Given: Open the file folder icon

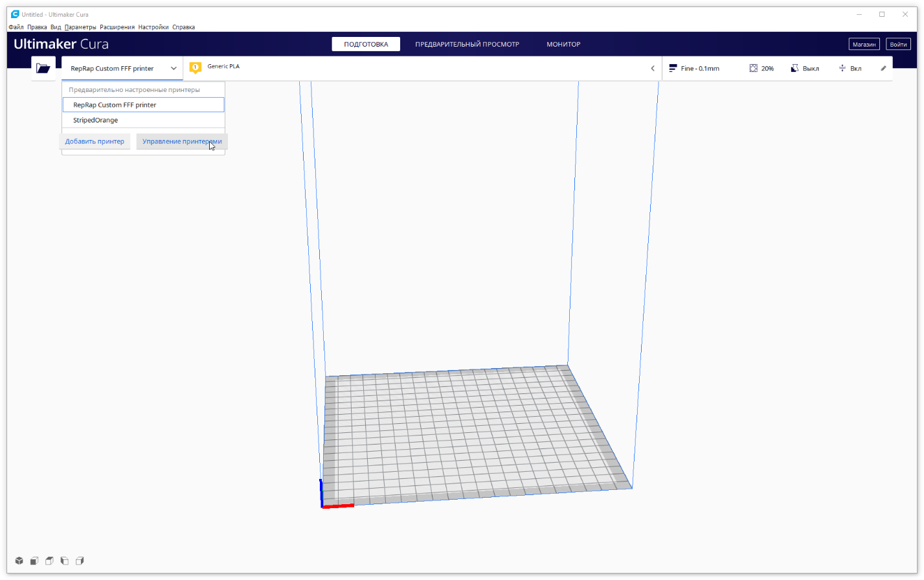Looking at the screenshot, I should pos(43,68).
